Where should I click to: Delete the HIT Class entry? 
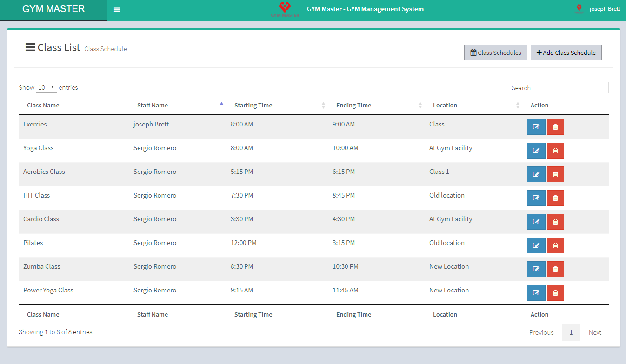click(555, 198)
